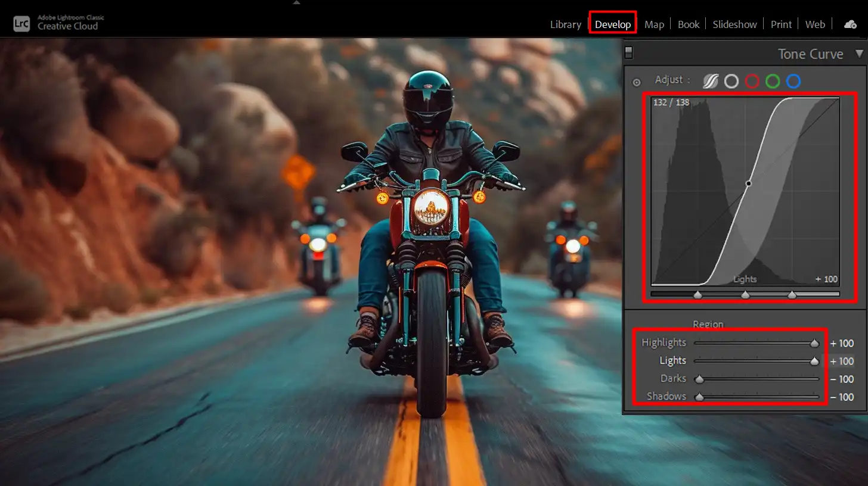Open the Book module
This screenshot has height=486, width=868.
point(689,24)
